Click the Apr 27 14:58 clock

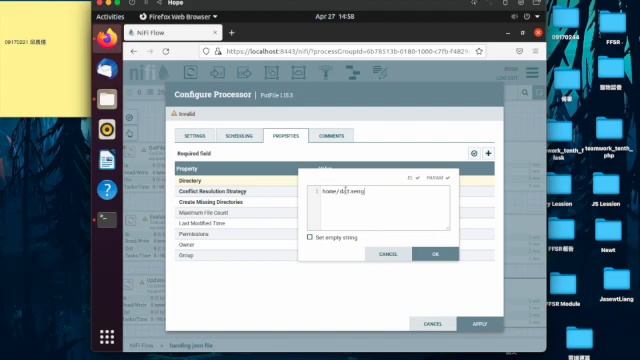[335, 17]
